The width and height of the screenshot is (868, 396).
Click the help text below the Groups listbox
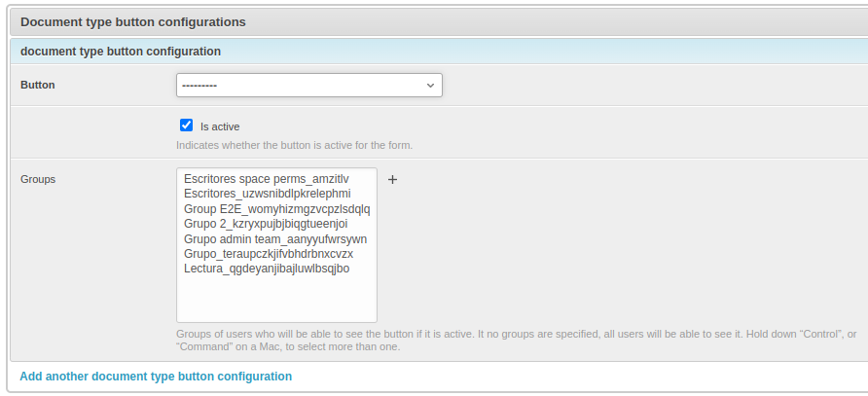click(x=516, y=340)
